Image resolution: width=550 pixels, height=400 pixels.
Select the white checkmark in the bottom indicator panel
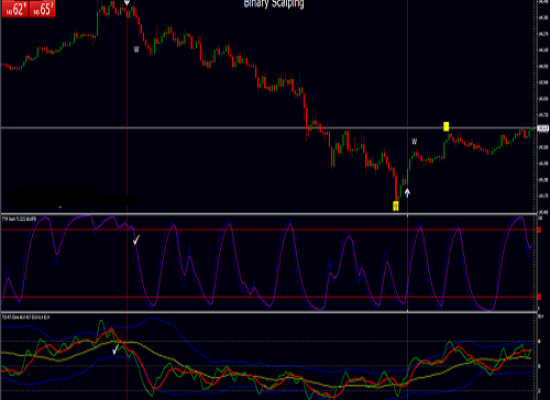[x=116, y=349]
